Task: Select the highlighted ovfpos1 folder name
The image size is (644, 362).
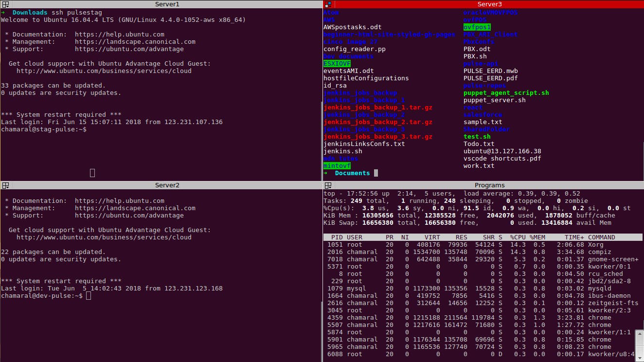Action: point(477,27)
